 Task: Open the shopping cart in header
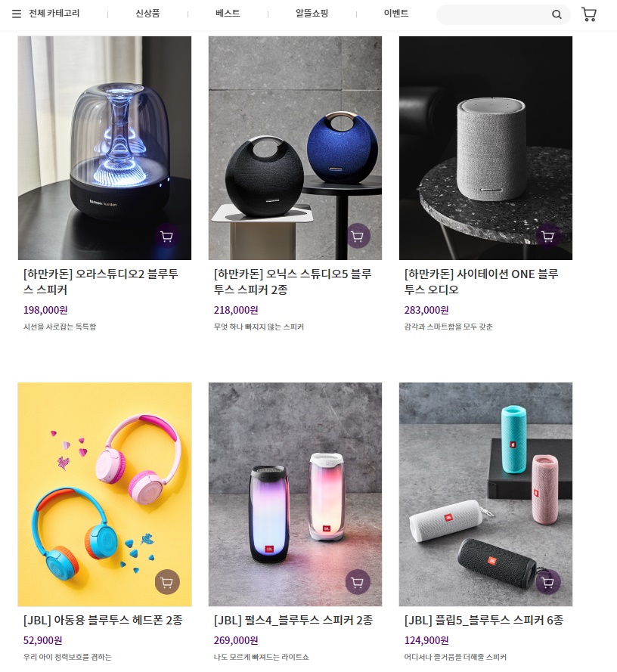pyautogui.click(x=589, y=14)
